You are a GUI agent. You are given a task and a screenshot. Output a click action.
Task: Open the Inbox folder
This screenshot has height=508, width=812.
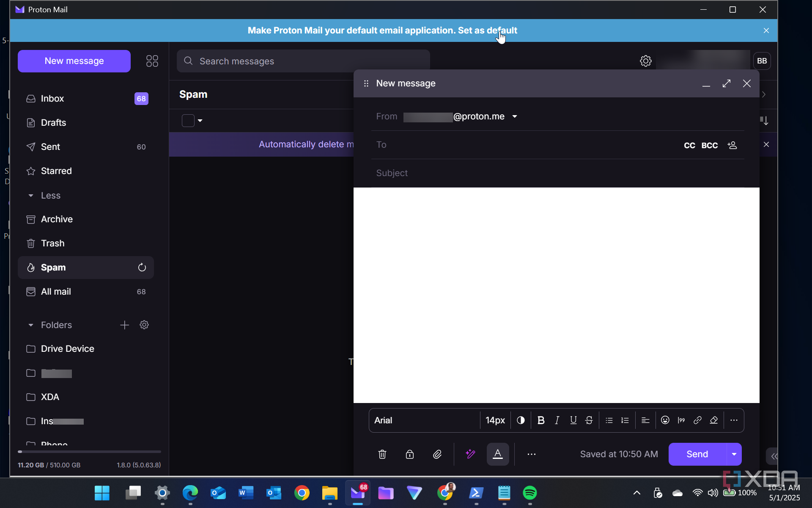click(86, 99)
